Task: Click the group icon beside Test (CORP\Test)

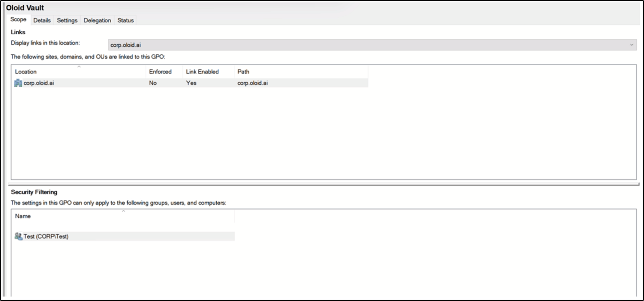Action: (18, 236)
